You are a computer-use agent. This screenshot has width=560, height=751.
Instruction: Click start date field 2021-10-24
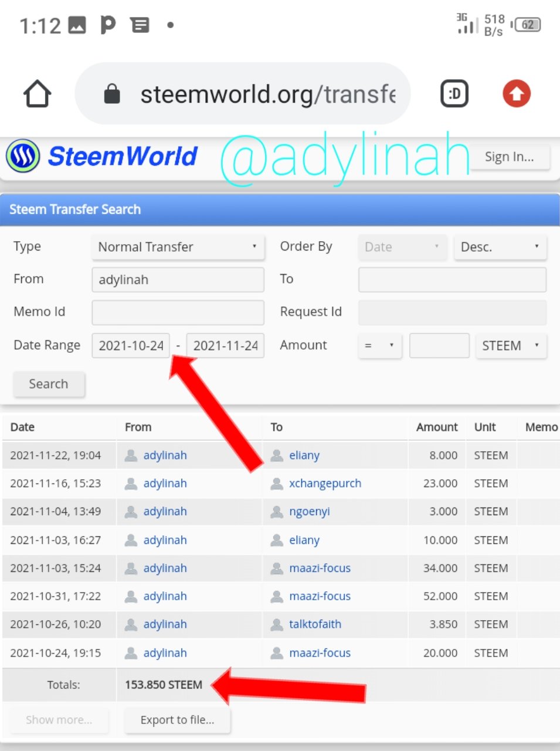[131, 346]
